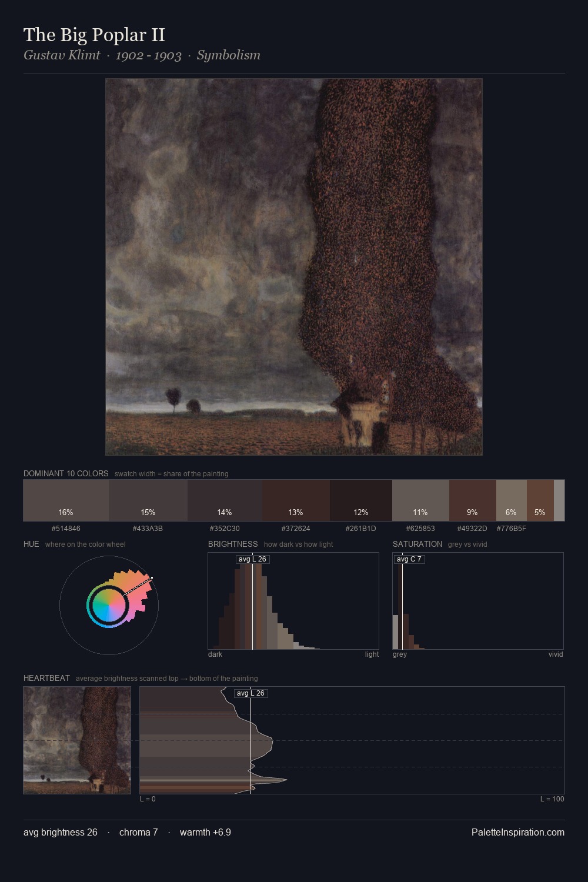588x882 pixels.
Task: Click the narrow last grey swatch
Action: pos(559,500)
